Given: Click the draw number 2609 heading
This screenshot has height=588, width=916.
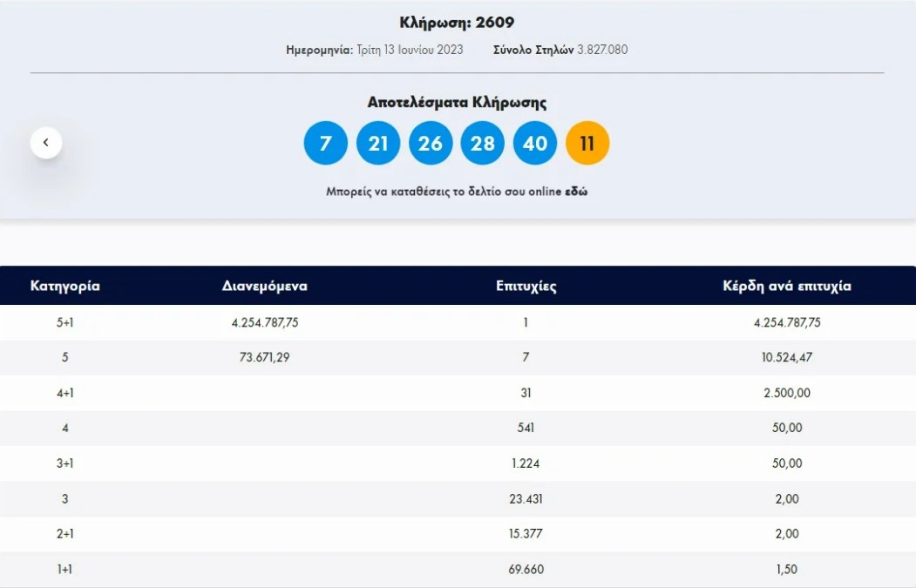Looking at the screenshot, I should (458, 23).
